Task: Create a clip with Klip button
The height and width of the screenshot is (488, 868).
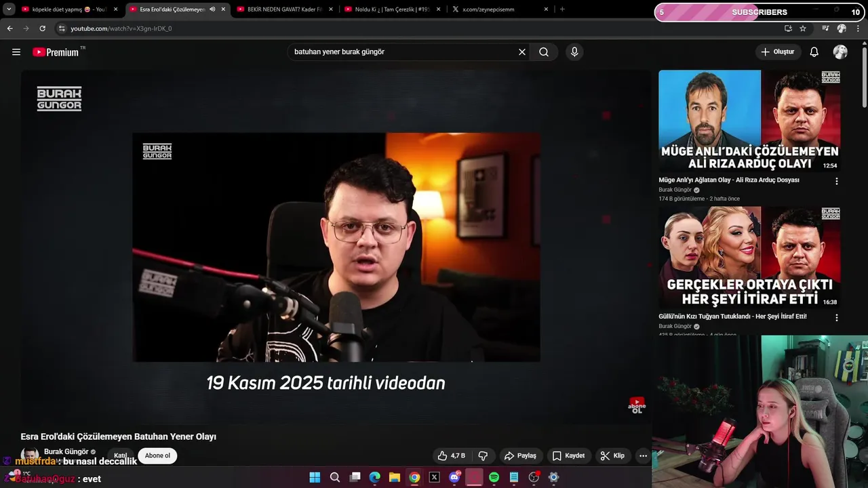Action: (x=612, y=455)
